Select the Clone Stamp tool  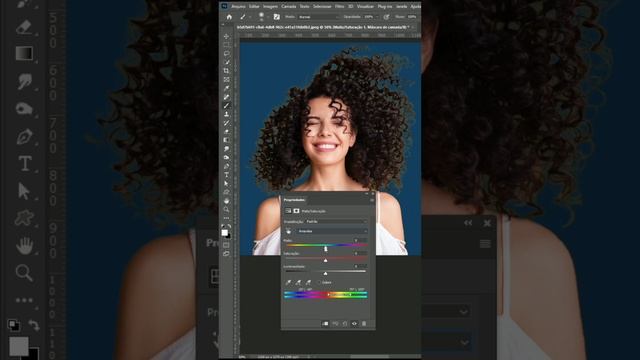pos(226,114)
